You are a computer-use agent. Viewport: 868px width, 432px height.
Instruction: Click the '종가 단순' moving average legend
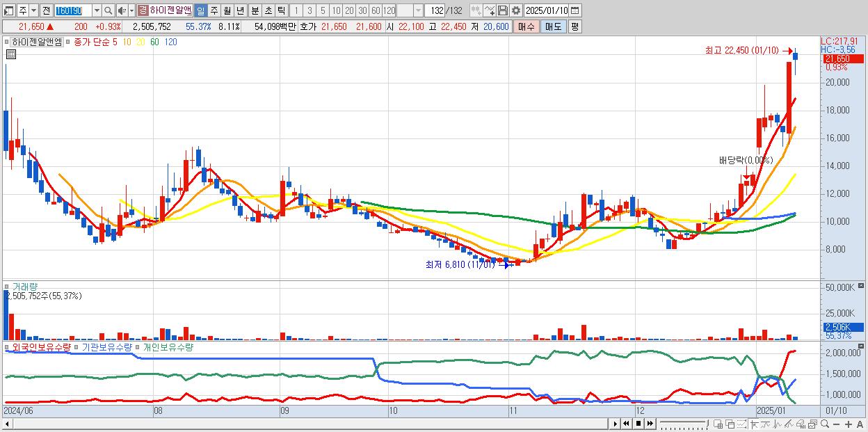[93, 42]
